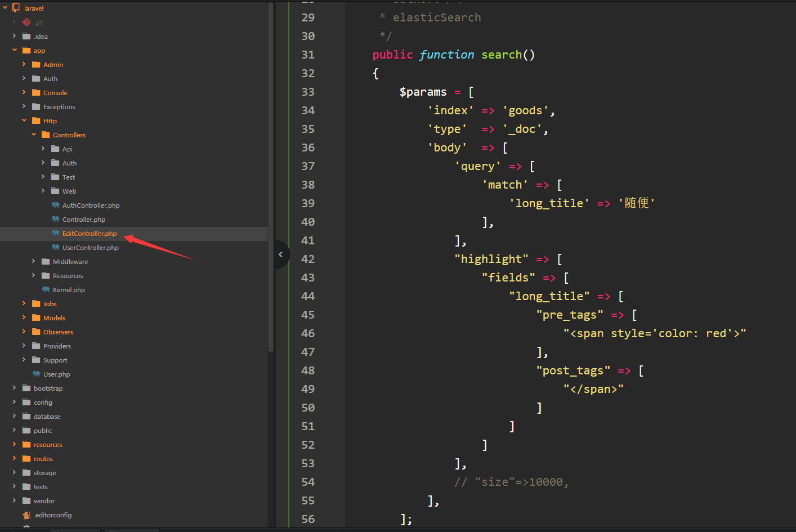Screen dimensions: 796x532
Task: Expand the Middleware folder chevron
Action: coord(34,261)
